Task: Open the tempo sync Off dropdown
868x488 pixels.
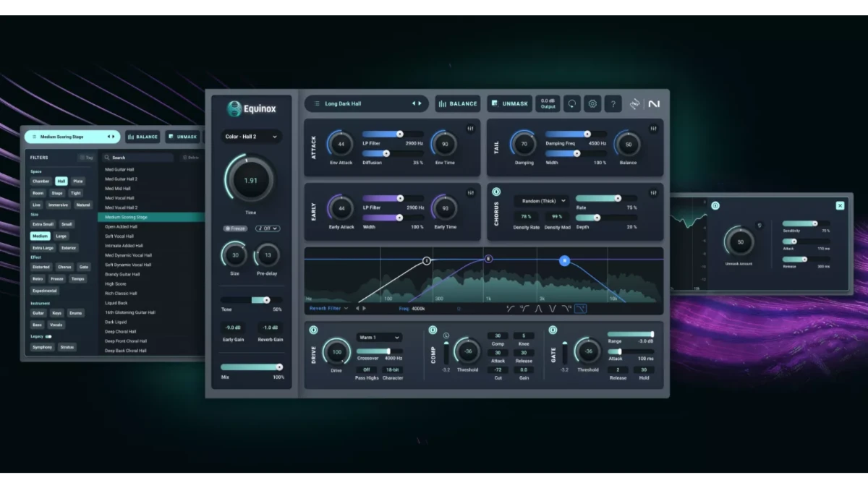Action: tap(268, 228)
